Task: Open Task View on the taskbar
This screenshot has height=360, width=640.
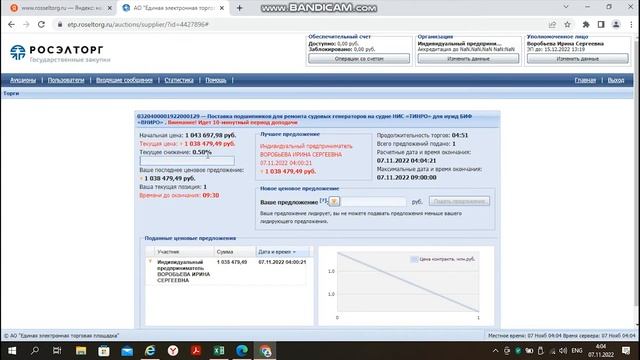Action: (x=57, y=351)
